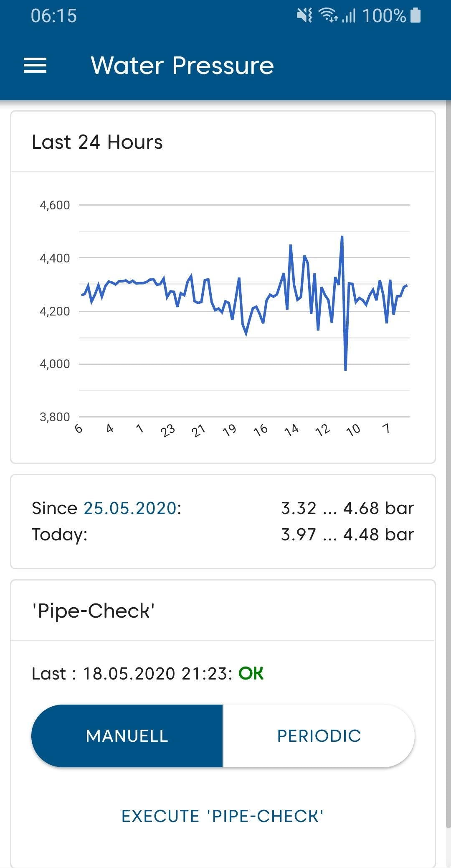451x868 pixels.
Task: Tap the Wi-Fi status icon
Action: 328,15
